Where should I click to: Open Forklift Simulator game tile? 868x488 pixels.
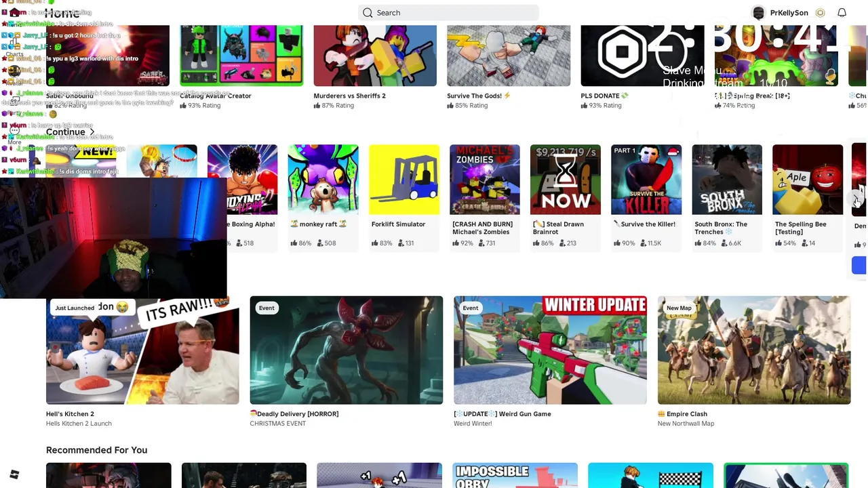(404, 180)
